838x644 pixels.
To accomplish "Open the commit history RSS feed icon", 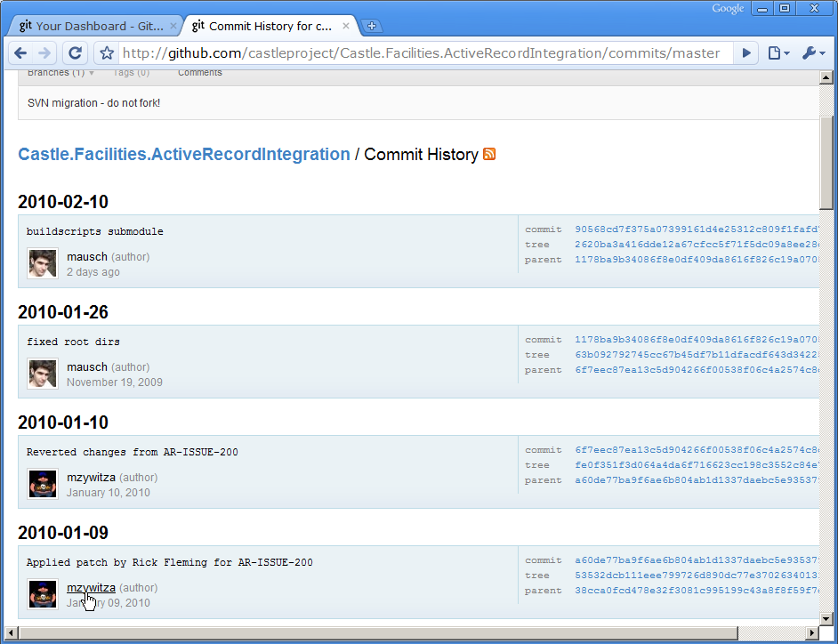I will [x=489, y=154].
